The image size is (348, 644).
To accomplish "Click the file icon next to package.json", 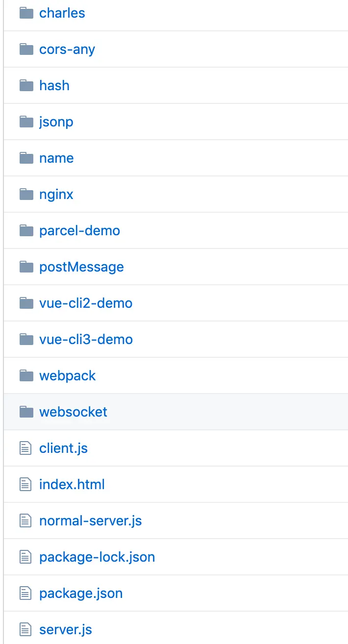I will [25, 593].
